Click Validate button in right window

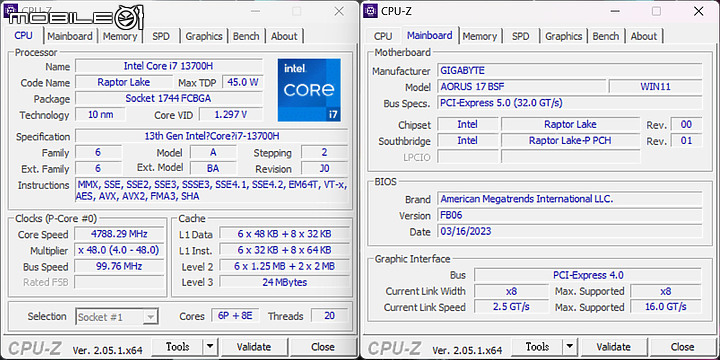[613, 347]
